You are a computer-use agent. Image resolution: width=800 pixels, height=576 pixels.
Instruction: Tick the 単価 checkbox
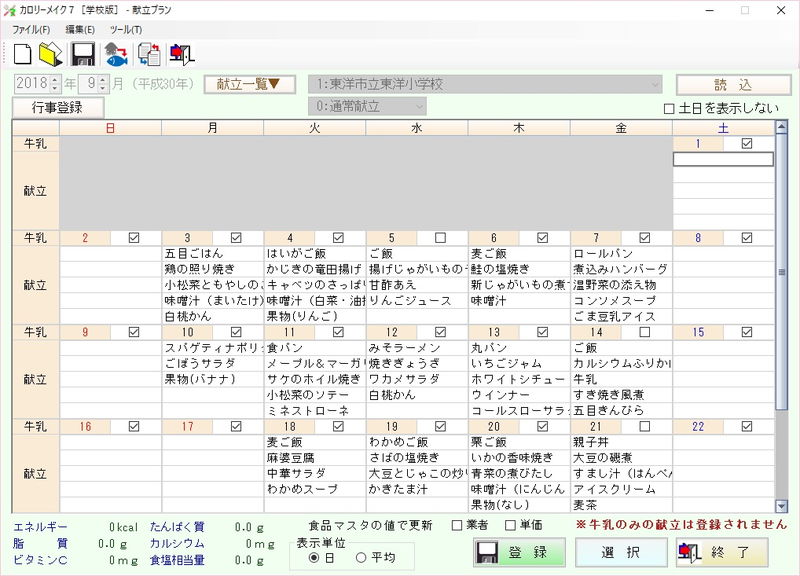click(x=510, y=525)
